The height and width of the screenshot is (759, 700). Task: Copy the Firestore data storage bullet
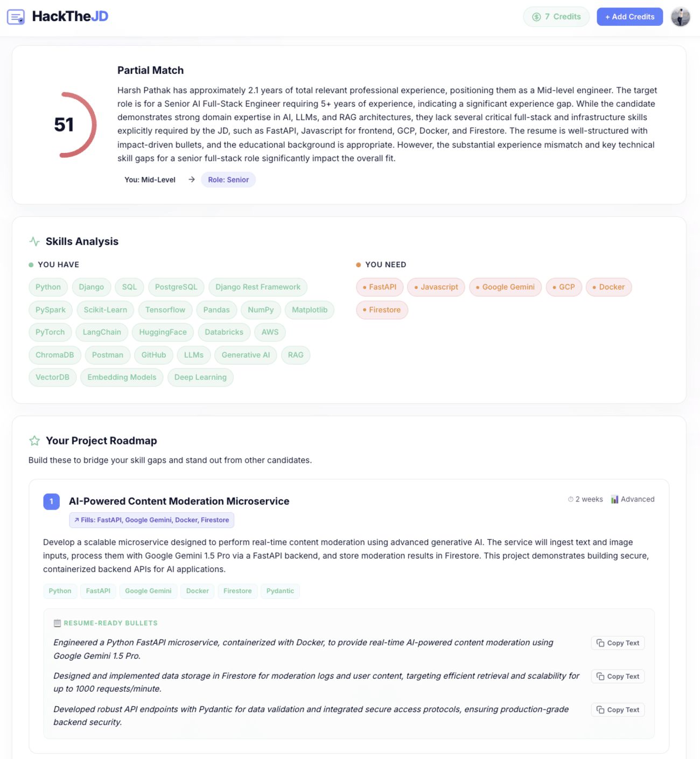coord(617,676)
